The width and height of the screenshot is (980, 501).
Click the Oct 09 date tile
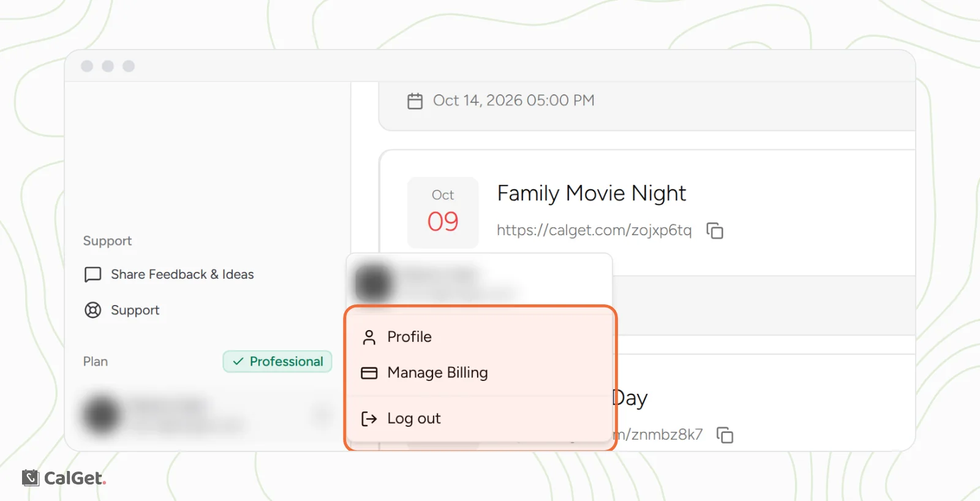coord(443,212)
